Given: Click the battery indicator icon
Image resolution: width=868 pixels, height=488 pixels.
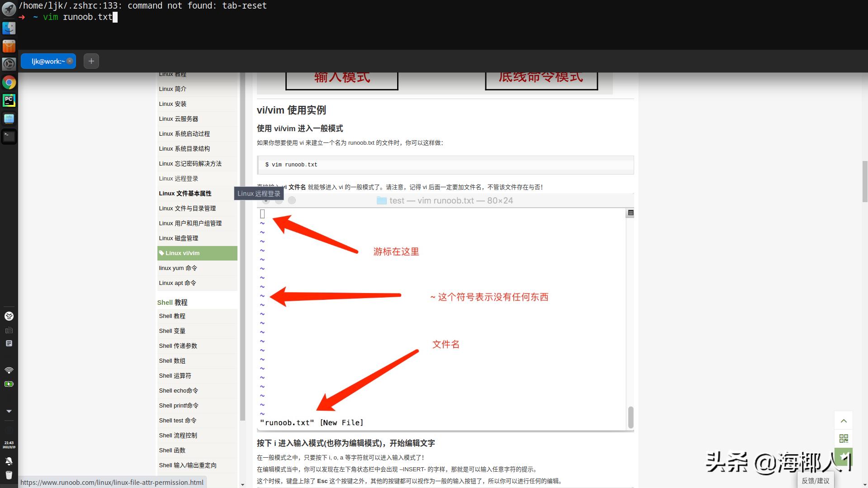Looking at the screenshot, I should (9, 384).
